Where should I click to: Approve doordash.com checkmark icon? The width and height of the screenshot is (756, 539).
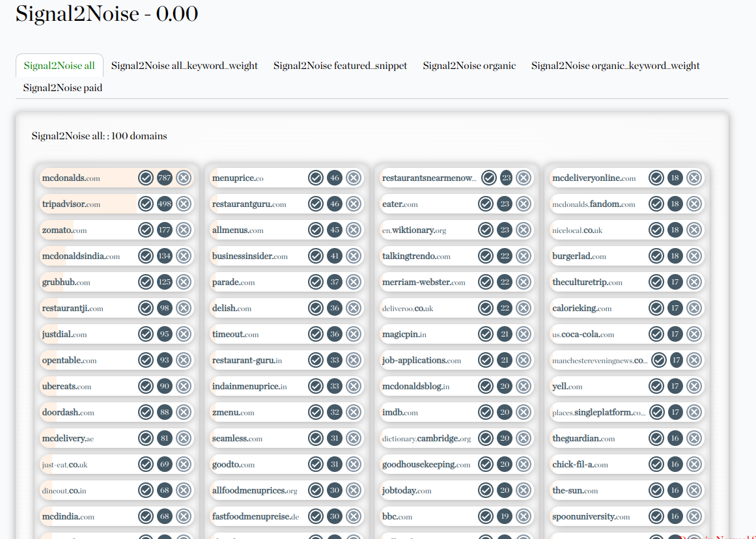pos(146,412)
